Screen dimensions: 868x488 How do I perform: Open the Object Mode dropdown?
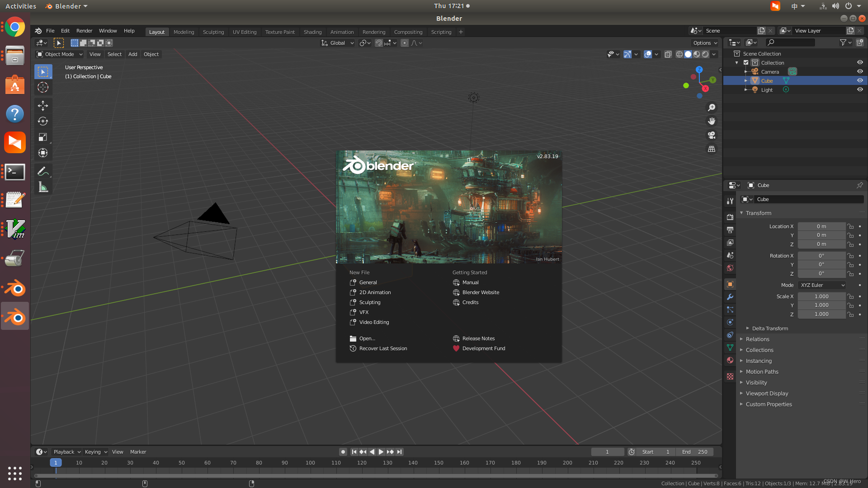click(60, 54)
